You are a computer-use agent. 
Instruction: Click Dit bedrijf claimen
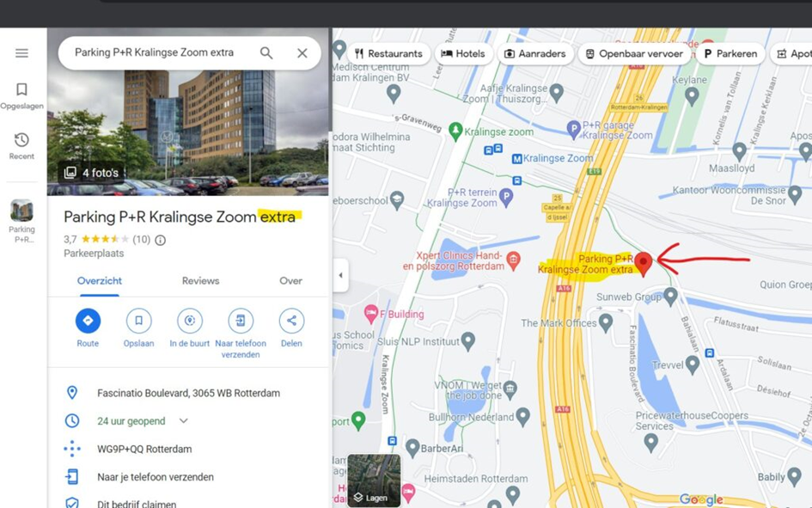pyautogui.click(x=137, y=504)
